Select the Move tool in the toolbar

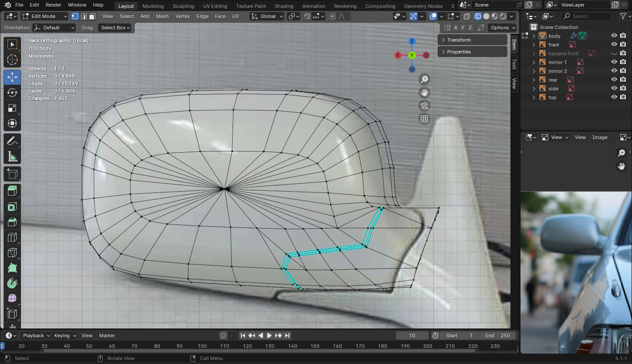pyautogui.click(x=12, y=77)
